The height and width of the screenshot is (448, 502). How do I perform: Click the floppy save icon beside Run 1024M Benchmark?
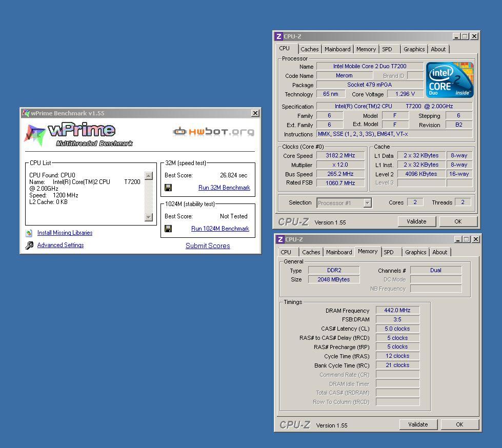click(168, 229)
